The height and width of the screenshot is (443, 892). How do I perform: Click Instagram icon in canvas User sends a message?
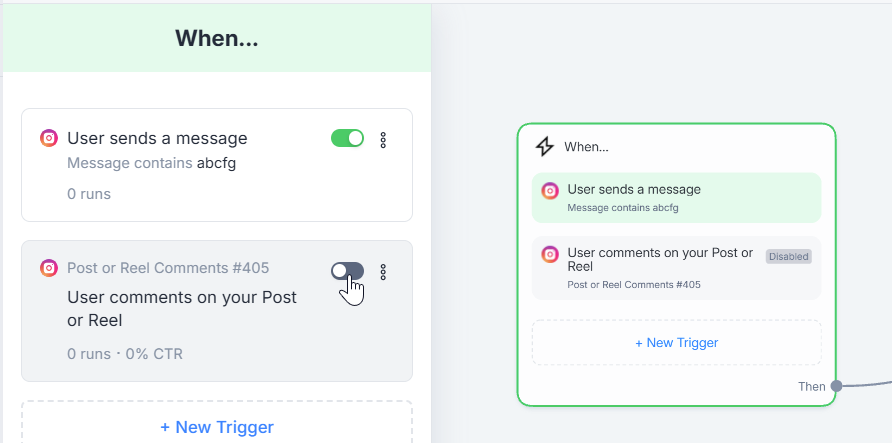pyautogui.click(x=550, y=191)
